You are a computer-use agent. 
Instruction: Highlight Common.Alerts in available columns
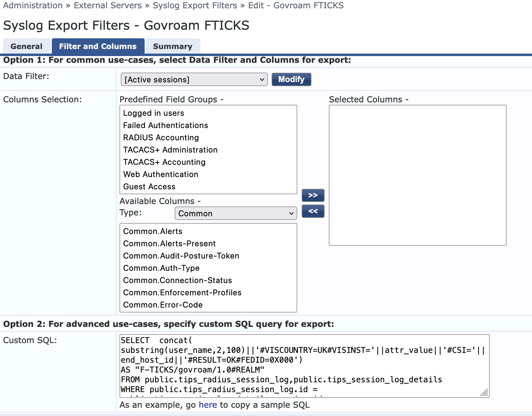(x=153, y=232)
